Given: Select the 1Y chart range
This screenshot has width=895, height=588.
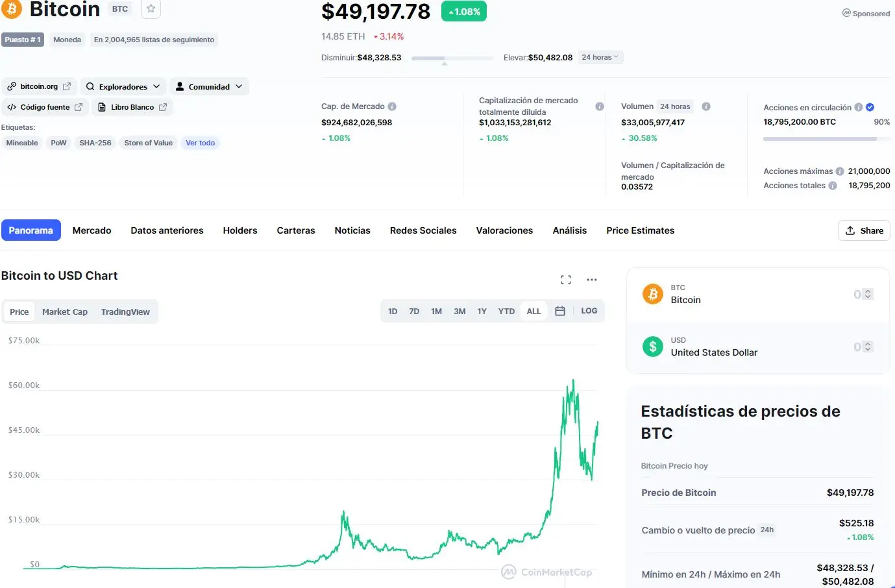Looking at the screenshot, I should 482,312.
